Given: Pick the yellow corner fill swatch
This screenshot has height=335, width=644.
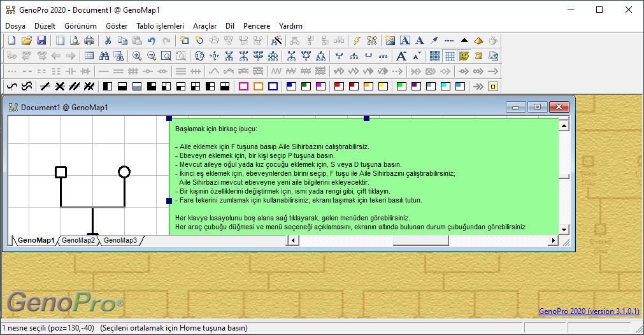Looking at the screenshot, I should click(383, 86).
